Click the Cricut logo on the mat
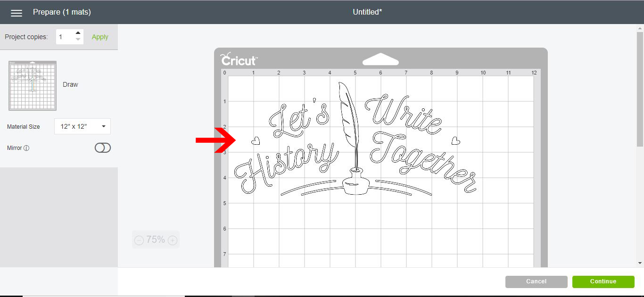 coord(238,60)
